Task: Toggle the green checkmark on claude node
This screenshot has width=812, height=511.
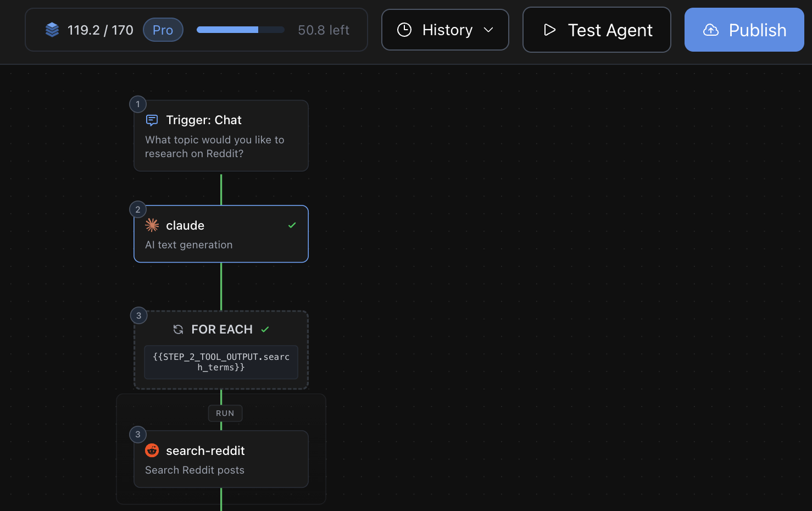Action: coord(292,225)
